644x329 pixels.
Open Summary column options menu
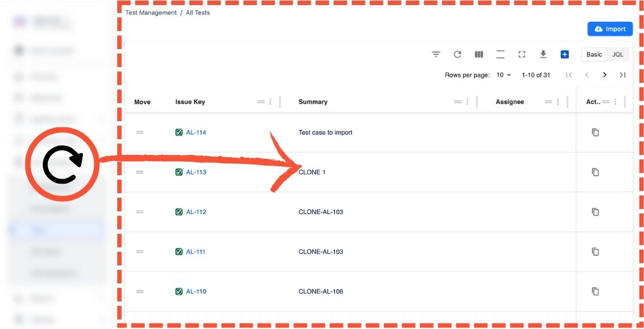467,102
